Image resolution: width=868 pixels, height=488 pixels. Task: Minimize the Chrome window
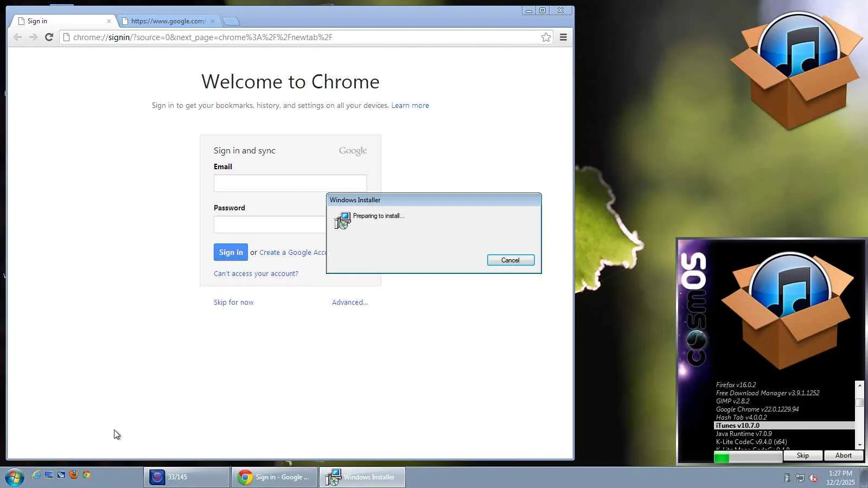(529, 10)
